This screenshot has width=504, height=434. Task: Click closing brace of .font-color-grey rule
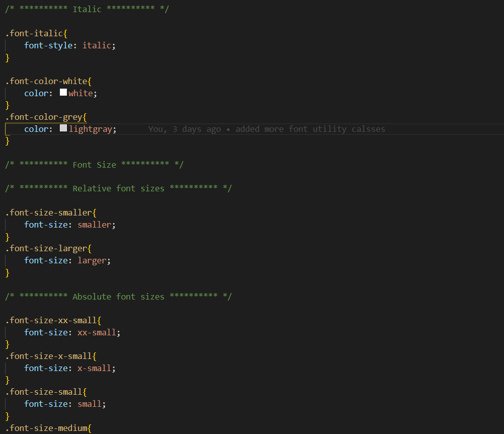tap(8, 141)
